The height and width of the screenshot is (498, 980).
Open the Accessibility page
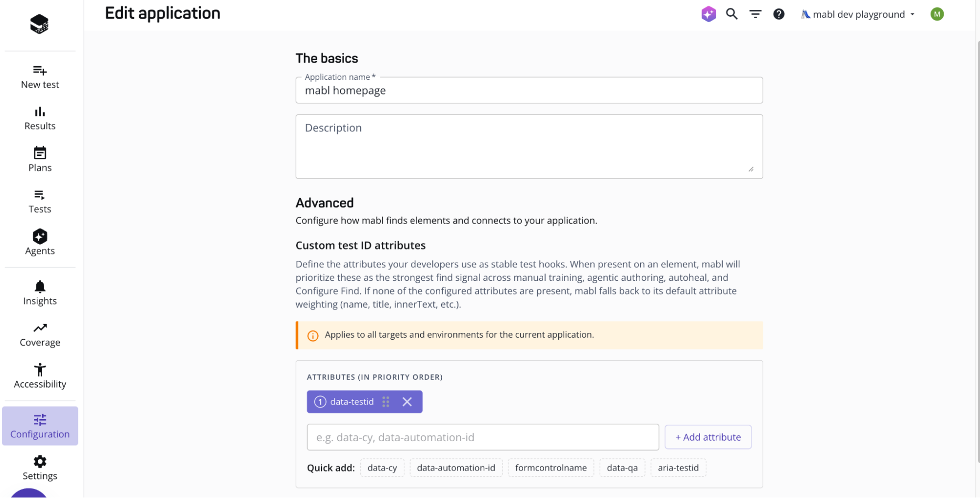pyautogui.click(x=40, y=376)
